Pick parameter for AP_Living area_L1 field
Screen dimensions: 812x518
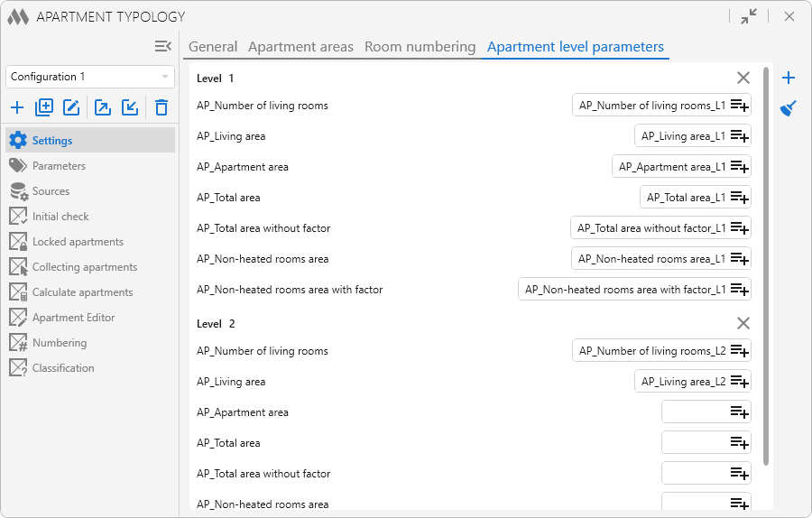(740, 136)
